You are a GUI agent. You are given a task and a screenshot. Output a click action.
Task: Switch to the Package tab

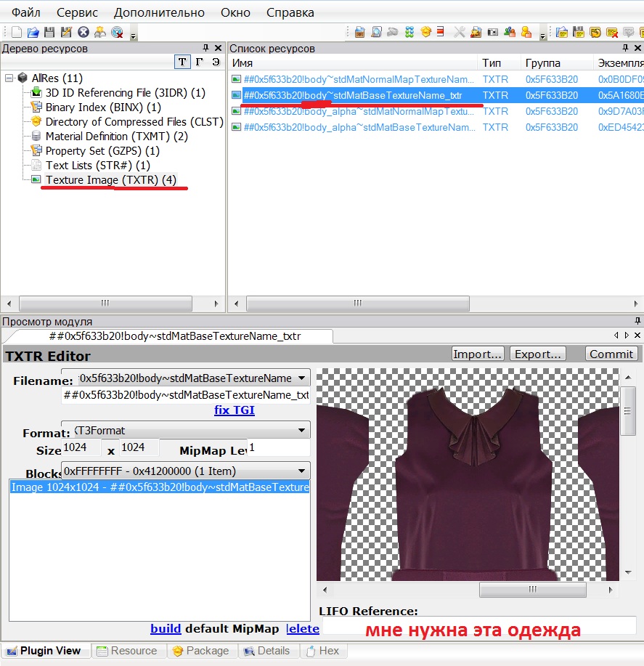point(200,651)
